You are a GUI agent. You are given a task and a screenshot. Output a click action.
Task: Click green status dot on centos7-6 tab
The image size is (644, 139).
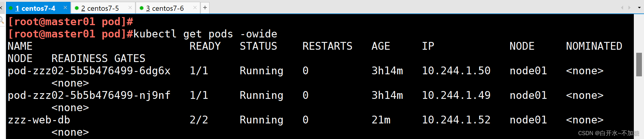point(141,8)
